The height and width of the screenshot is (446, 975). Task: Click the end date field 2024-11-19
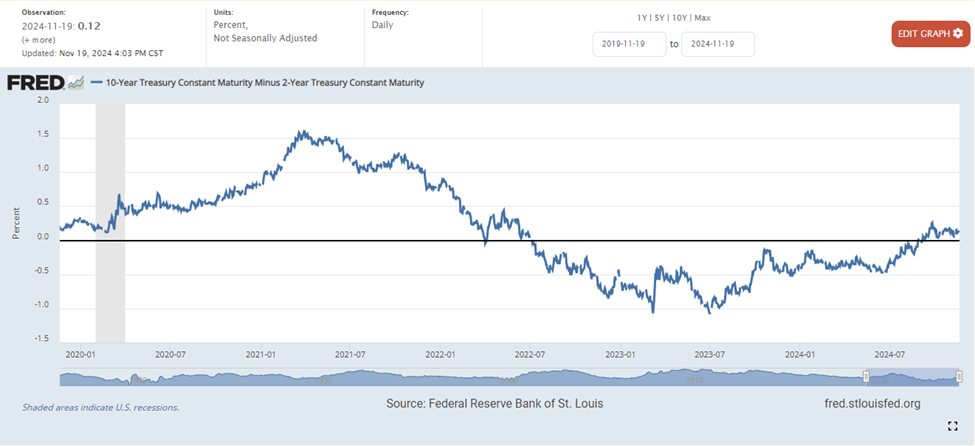(x=717, y=44)
